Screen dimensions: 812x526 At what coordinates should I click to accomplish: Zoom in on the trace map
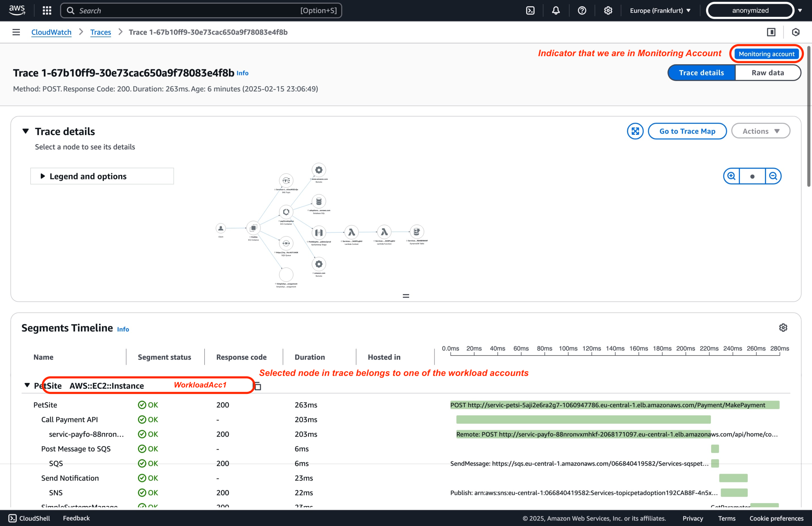pyautogui.click(x=731, y=176)
